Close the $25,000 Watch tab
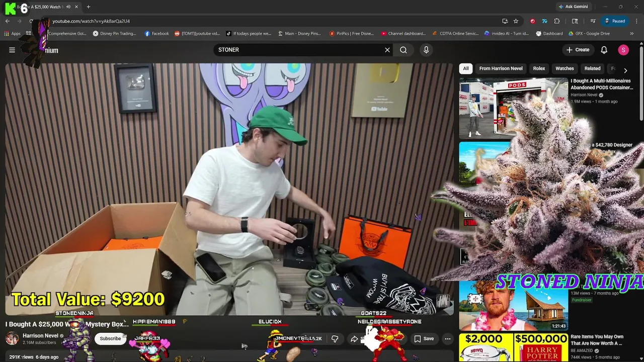 [x=76, y=7]
